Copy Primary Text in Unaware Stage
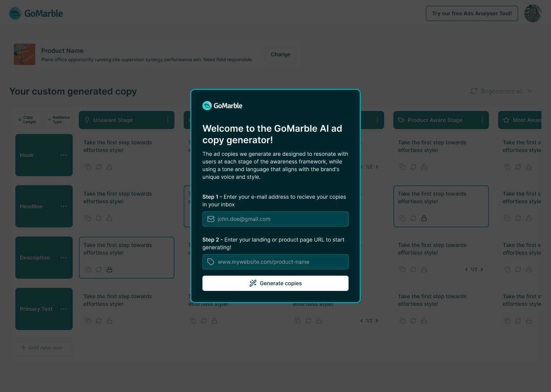This screenshot has width=551, height=392. (x=88, y=321)
